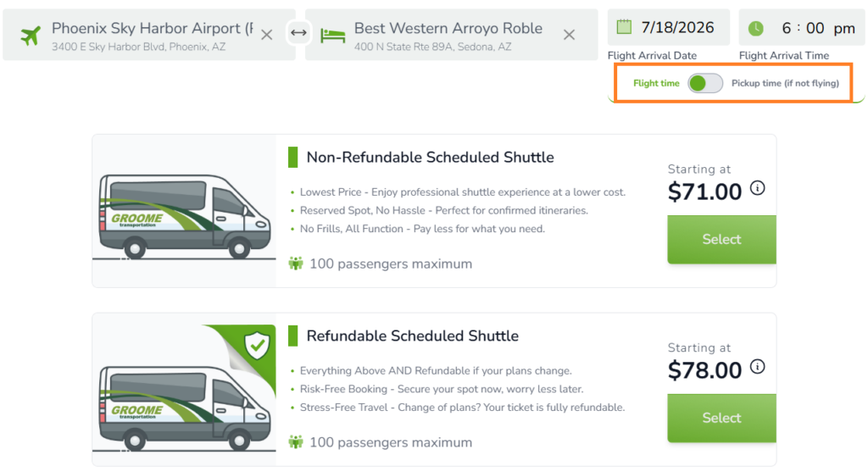The height and width of the screenshot is (472, 868).
Task: Clear the Best Western Arroyo Roble location
Action: 569,35
